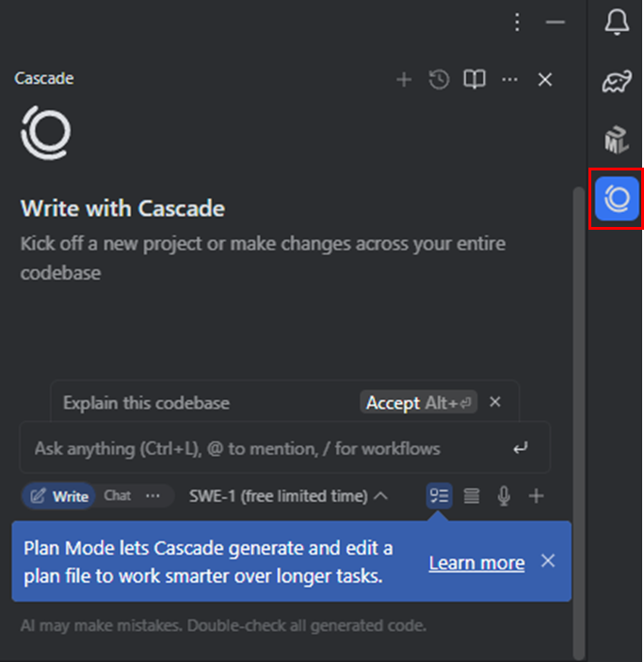Click the microphone voice input icon
The width and height of the screenshot is (644, 662).
(504, 495)
